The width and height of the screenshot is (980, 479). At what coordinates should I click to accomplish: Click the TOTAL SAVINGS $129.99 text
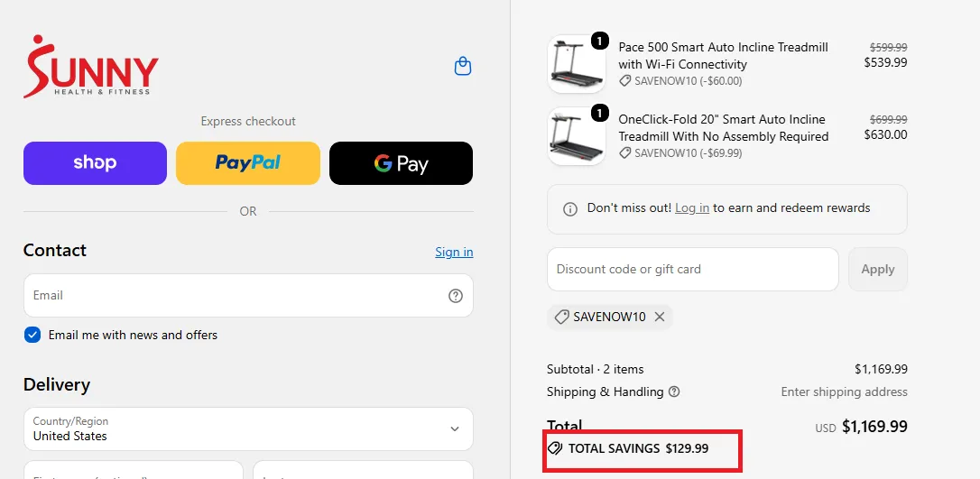[638, 448]
